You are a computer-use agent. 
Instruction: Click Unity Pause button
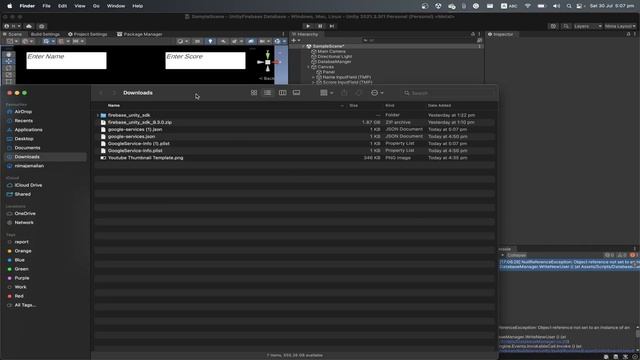coord(320,26)
